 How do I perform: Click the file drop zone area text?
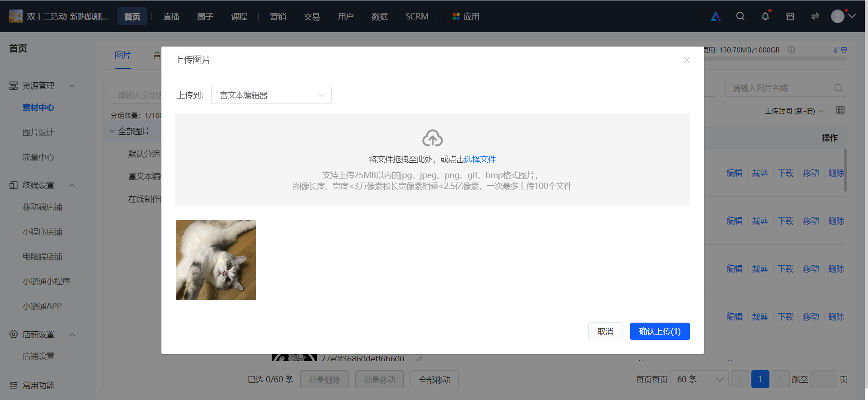432,159
